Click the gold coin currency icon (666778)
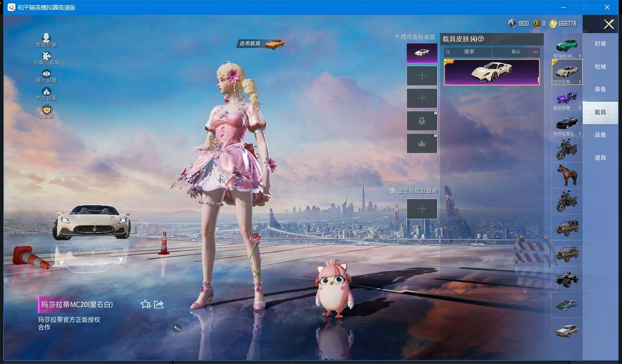The width and height of the screenshot is (622, 364). click(553, 23)
